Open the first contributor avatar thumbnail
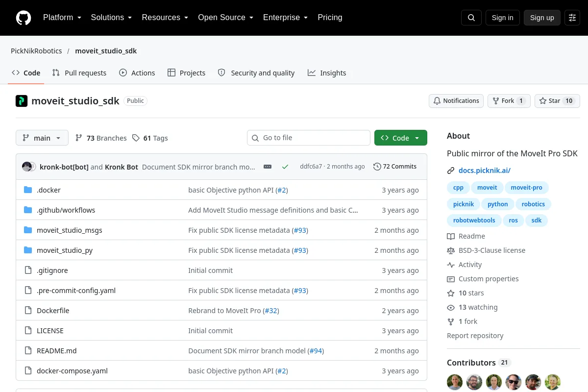The image size is (588, 392). (455, 382)
